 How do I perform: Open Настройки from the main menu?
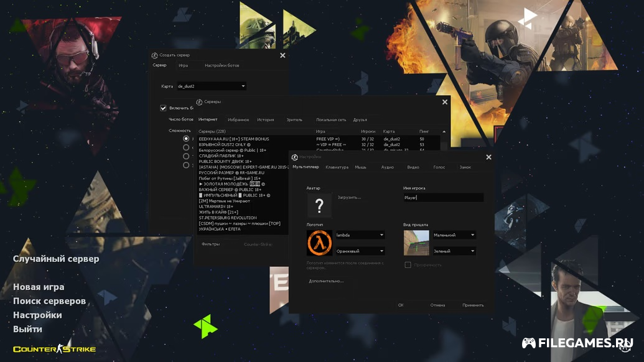(37, 315)
